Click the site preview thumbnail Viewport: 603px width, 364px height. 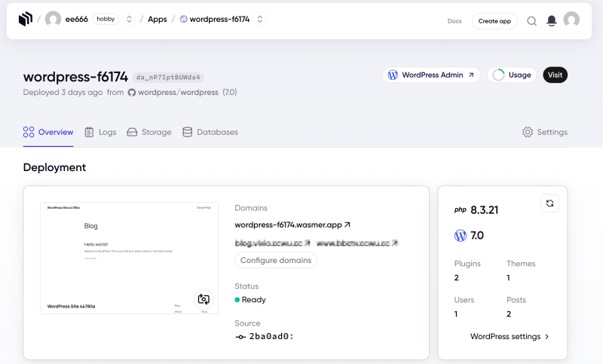(x=129, y=258)
